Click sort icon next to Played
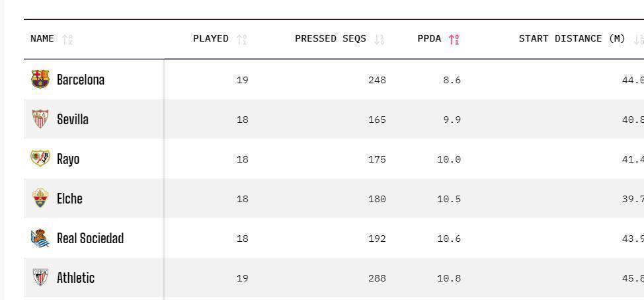644x300 pixels. pos(241,39)
